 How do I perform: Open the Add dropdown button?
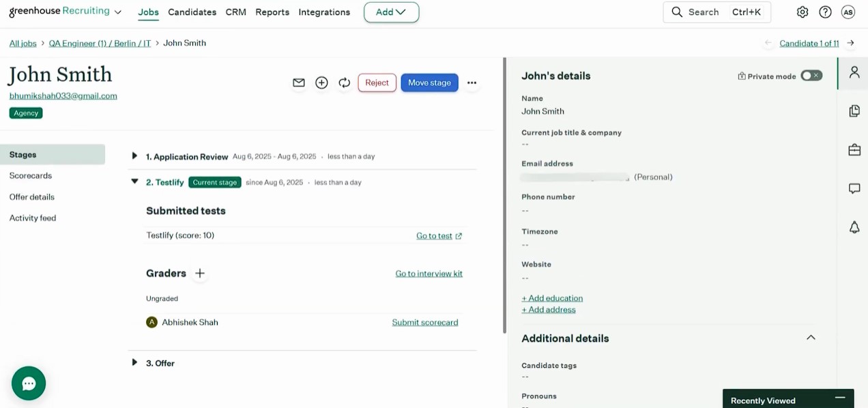[392, 12]
